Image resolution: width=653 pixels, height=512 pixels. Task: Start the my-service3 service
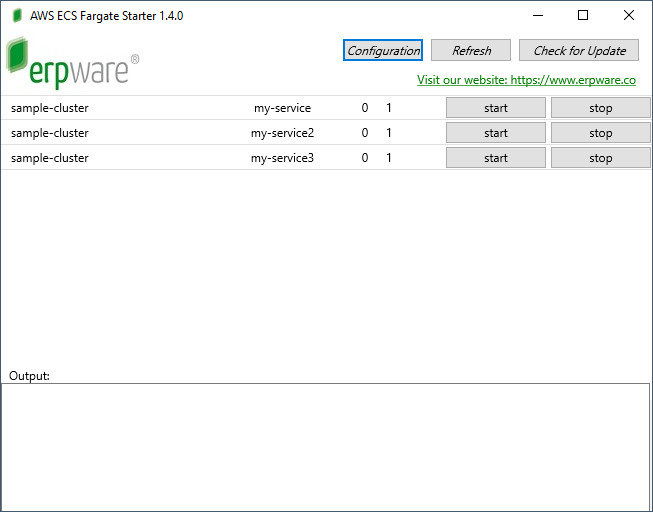coord(496,158)
